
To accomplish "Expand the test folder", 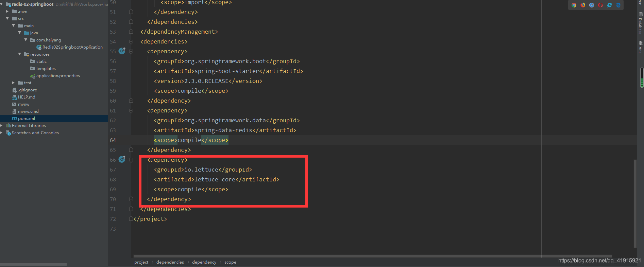I will click(13, 83).
